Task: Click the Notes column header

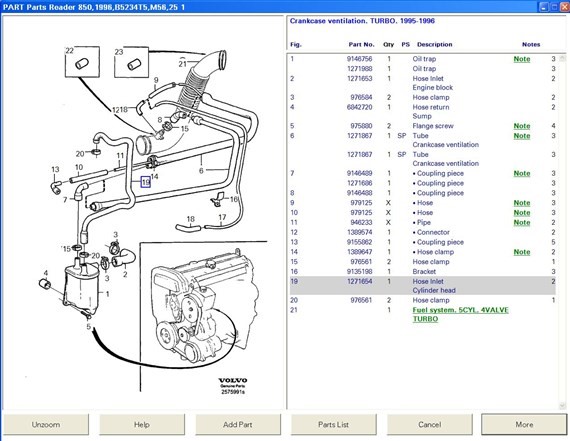Action: click(x=531, y=44)
